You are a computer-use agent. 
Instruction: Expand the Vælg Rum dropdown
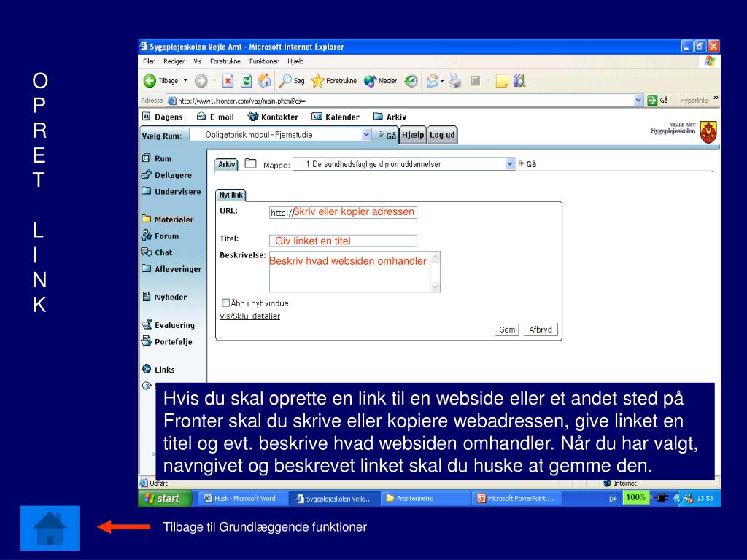tap(366, 135)
